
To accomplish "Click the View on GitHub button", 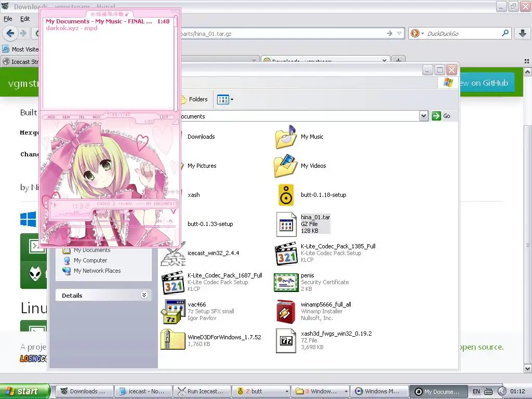I will click(x=486, y=83).
